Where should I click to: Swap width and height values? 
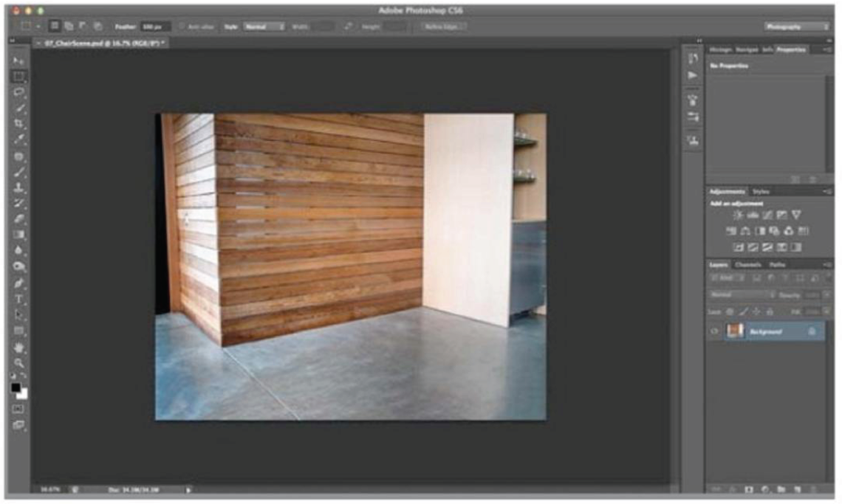pos(349,27)
